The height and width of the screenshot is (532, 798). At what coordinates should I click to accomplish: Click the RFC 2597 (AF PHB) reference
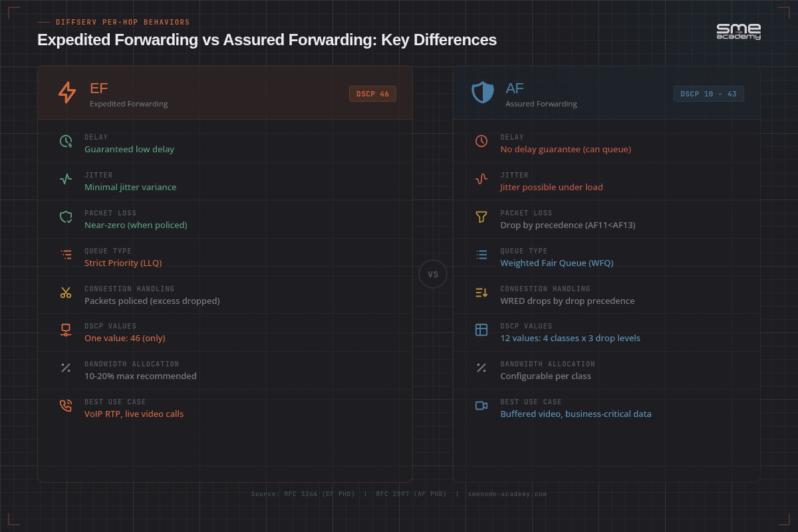click(411, 494)
